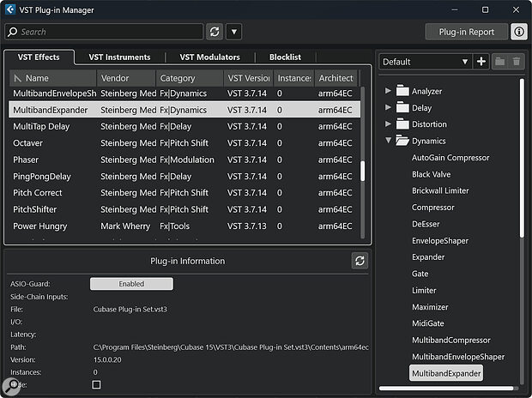Select Expander in the collection tree
Image resolution: width=532 pixels, height=398 pixels.
coord(428,257)
